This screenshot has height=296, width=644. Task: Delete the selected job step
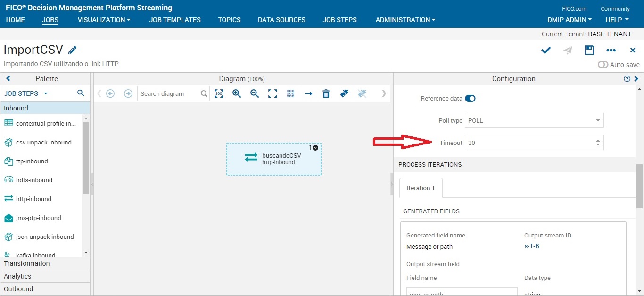pyautogui.click(x=326, y=93)
